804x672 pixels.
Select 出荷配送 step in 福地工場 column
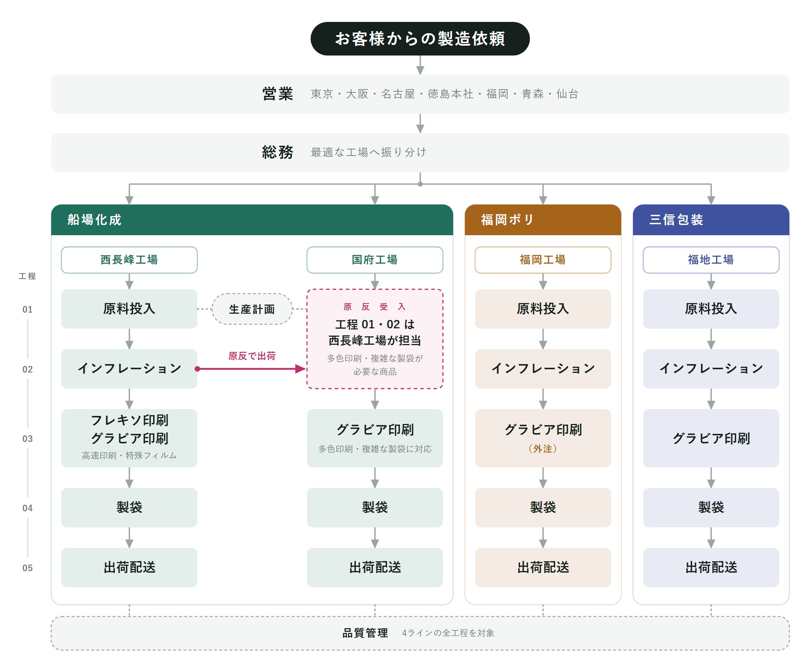click(x=711, y=568)
